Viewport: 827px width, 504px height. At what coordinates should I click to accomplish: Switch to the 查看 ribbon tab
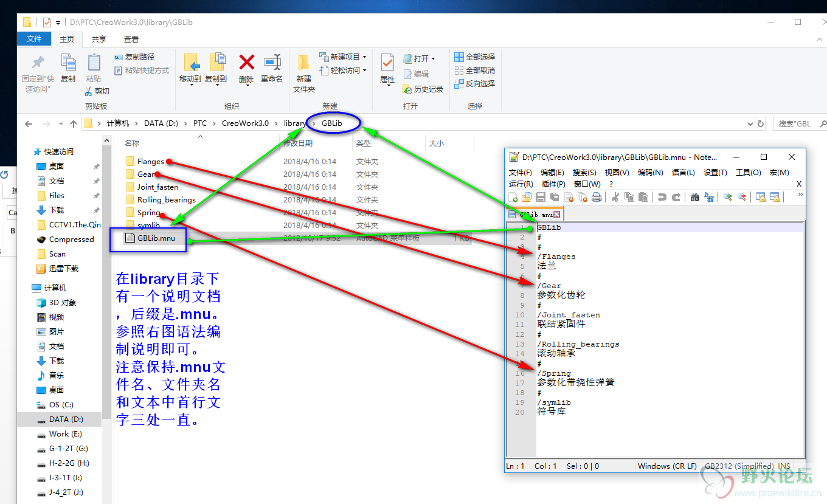(x=131, y=39)
